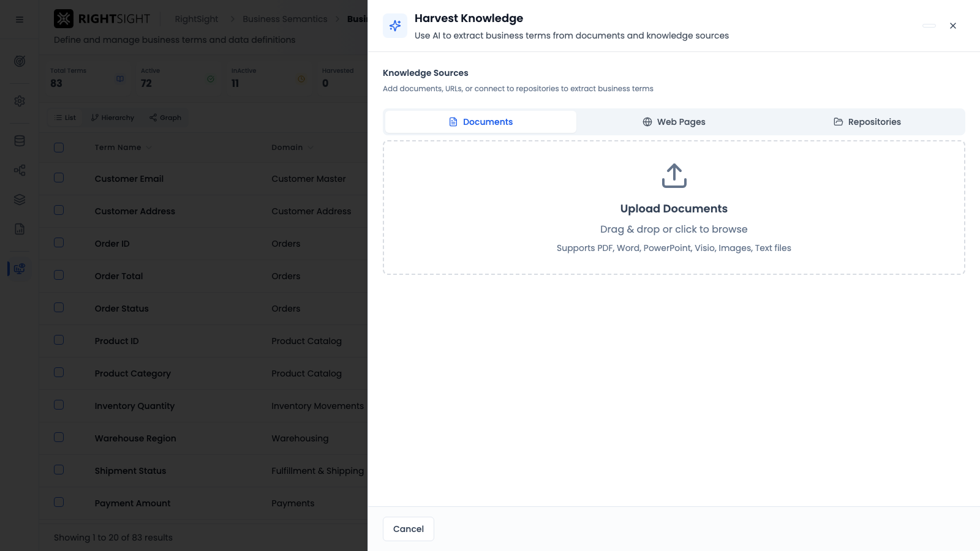The width and height of the screenshot is (980, 551).
Task: Select the List view
Action: [x=65, y=118]
